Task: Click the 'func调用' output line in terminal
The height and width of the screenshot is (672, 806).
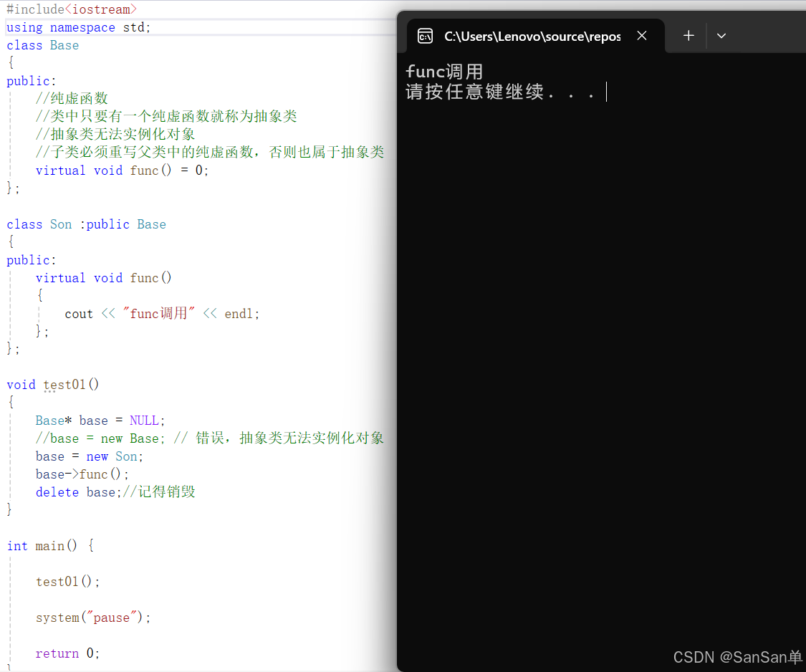Action: [444, 72]
